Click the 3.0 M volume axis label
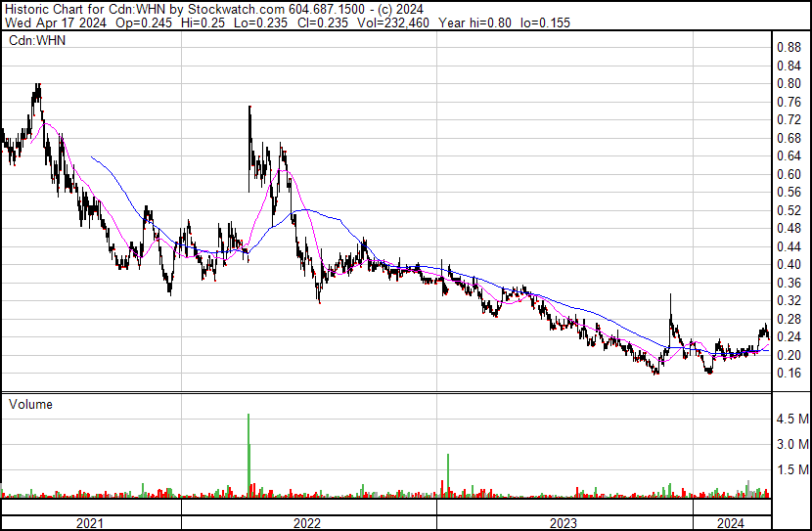 [x=792, y=444]
